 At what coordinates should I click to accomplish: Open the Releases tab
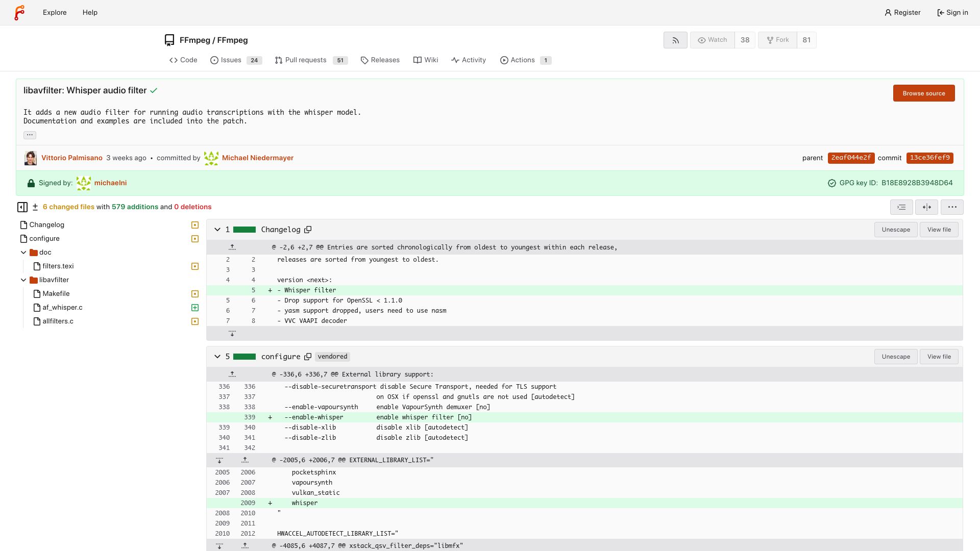(x=380, y=60)
